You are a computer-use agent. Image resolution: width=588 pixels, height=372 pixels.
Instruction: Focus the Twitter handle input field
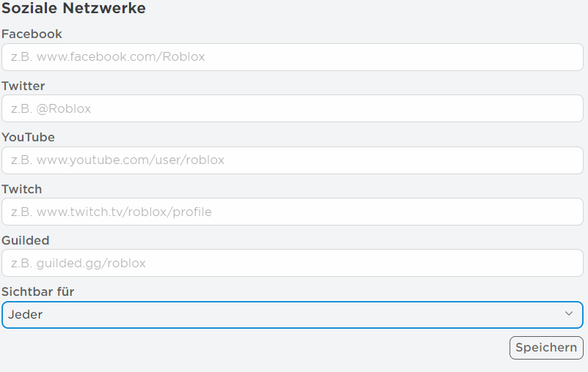pos(293,108)
